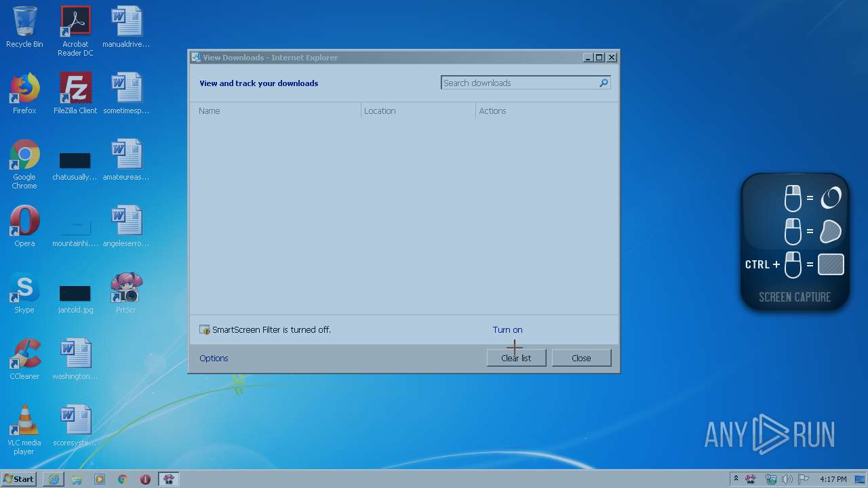Open the amateureas Word document icon
This screenshot has width=868, height=488.
[126, 160]
